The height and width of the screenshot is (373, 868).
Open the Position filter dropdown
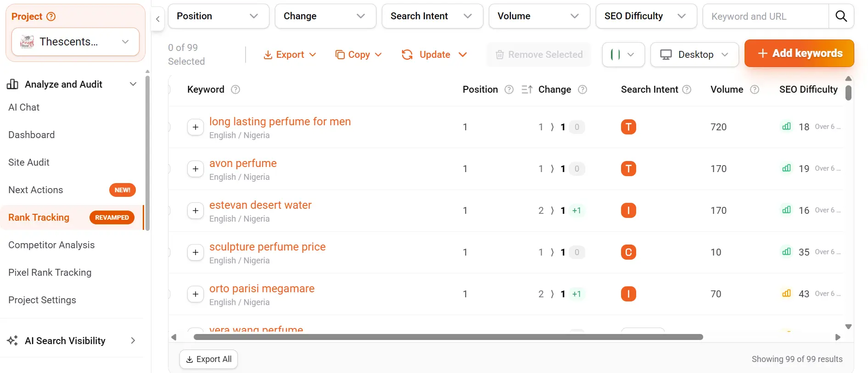coord(218,16)
